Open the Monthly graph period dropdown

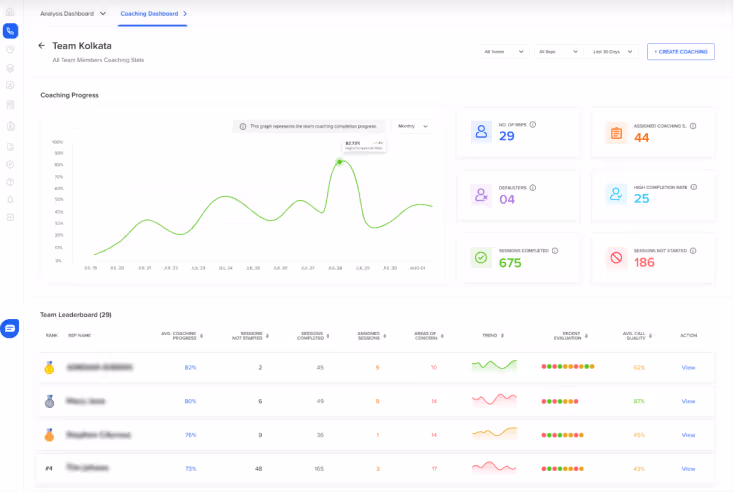pos(413,126)
